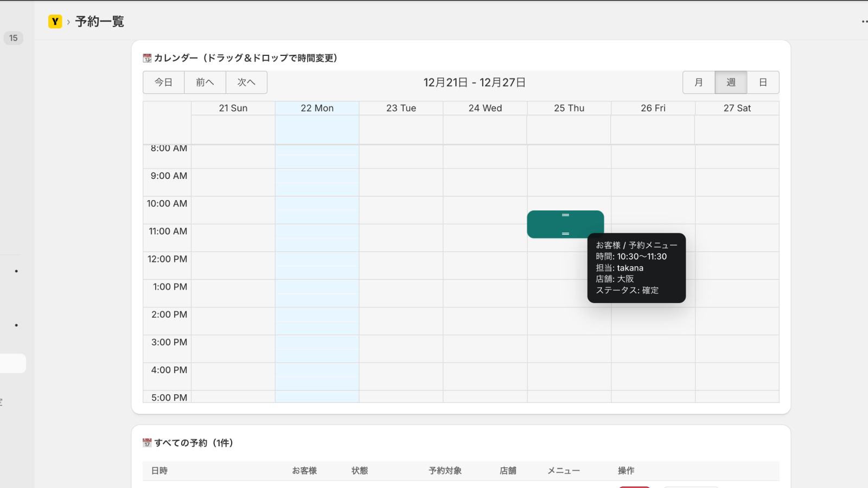
Task: Switch to 日 (day) view
Action: 763,82
